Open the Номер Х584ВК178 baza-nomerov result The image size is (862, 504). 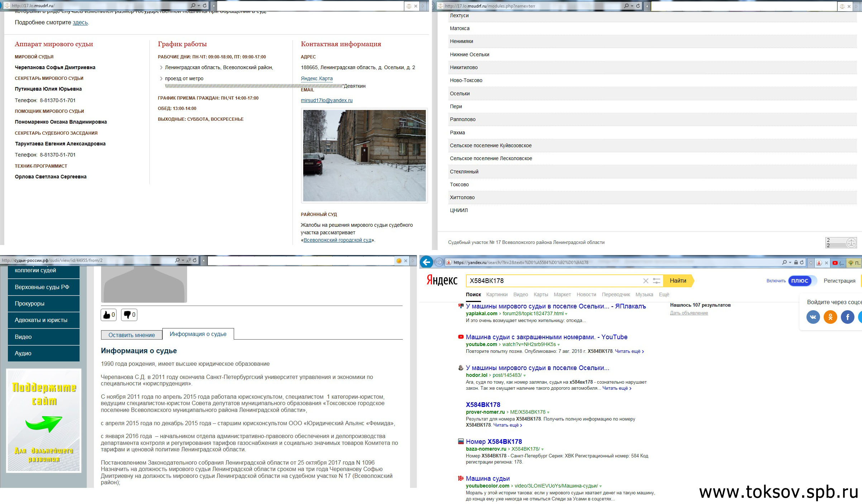tap(494, 442)
